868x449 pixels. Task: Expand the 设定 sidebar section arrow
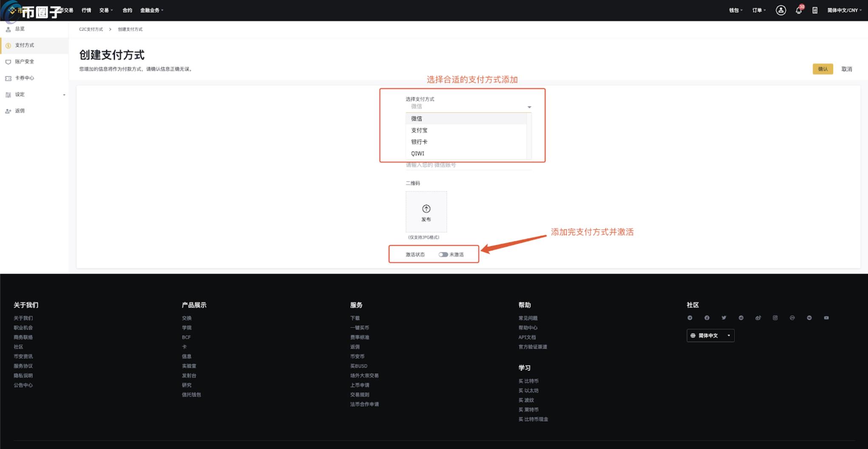click(x=64, y=95)
